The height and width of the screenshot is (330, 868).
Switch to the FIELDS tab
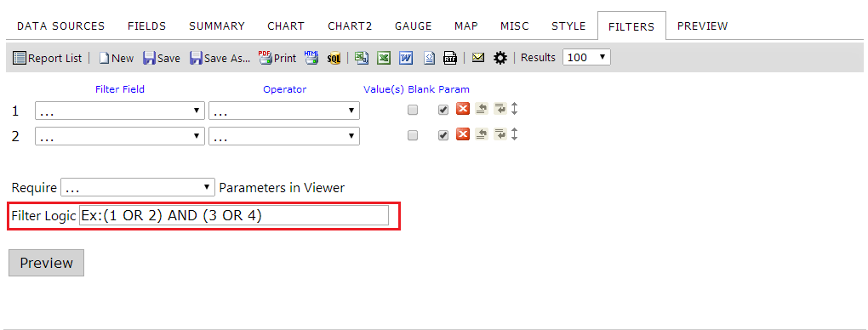146,26
